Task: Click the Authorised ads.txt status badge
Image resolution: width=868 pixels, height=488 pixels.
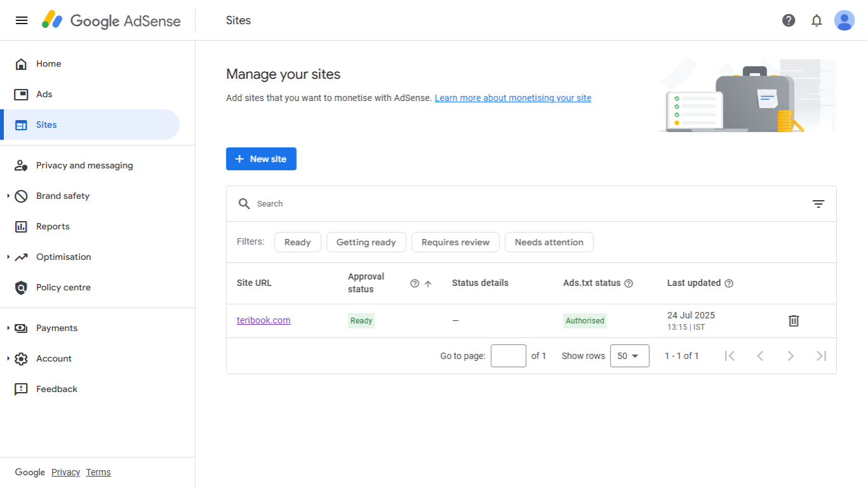Action: tap(585, 321)
